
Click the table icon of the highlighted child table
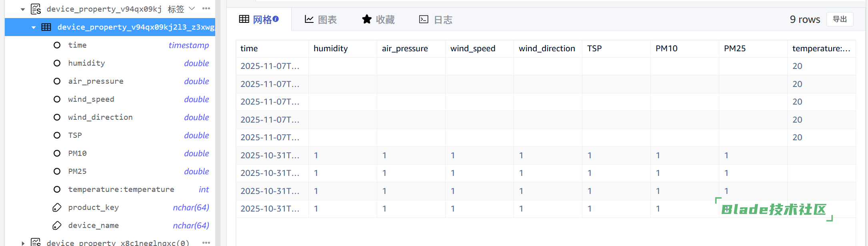pos(46,27)
